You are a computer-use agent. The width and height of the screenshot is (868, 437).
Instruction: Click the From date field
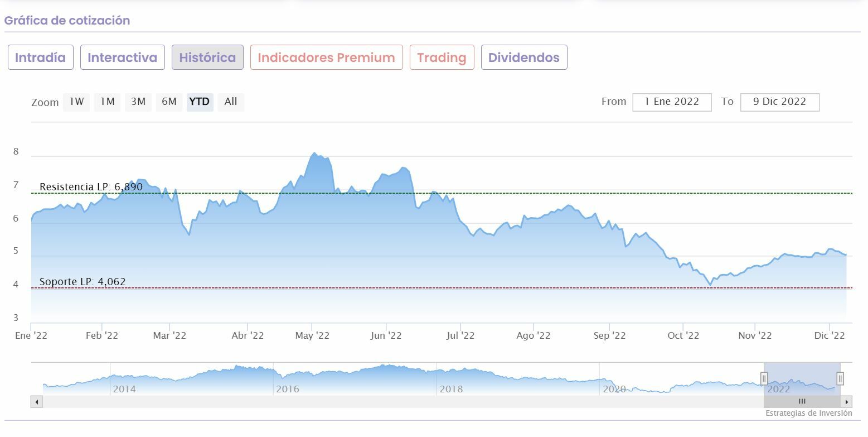click(x=672, y=102)
